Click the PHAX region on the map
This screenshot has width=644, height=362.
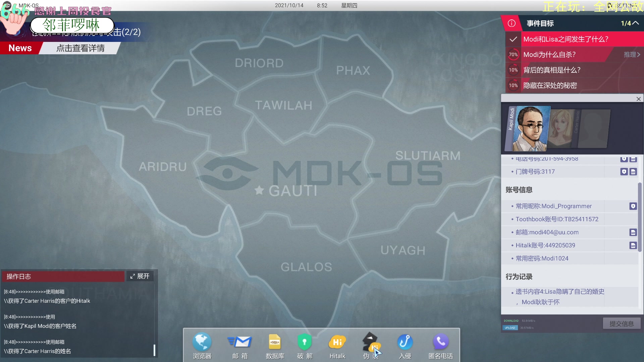(x=353, y=70)
